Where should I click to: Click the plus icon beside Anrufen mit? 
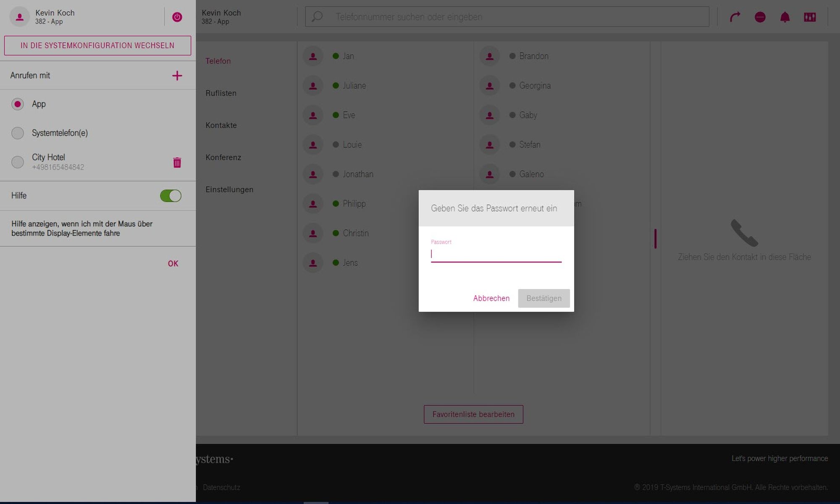(x=177, y=76)
